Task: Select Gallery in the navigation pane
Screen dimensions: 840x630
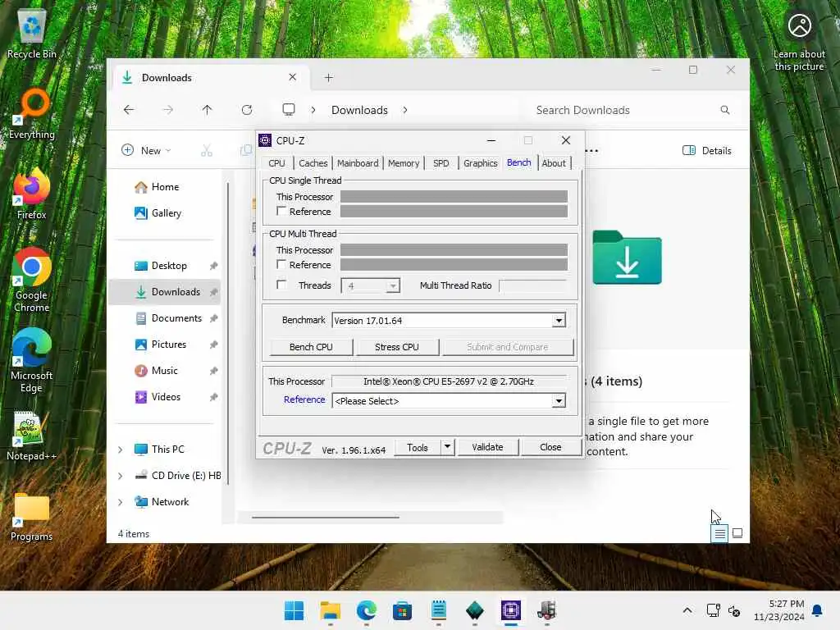Action: coord(166,213)
